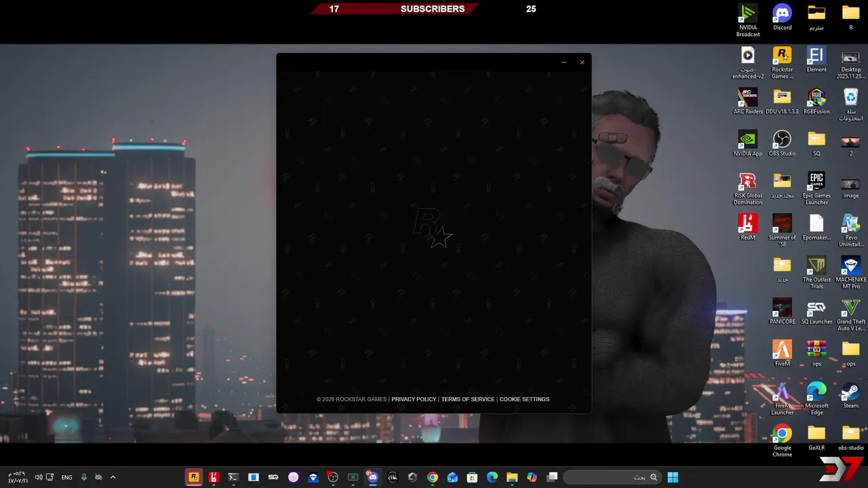Click the Windows Start button in taskbar
The height and width of the screenshot is (488, 868).
(x=673, y=477)
